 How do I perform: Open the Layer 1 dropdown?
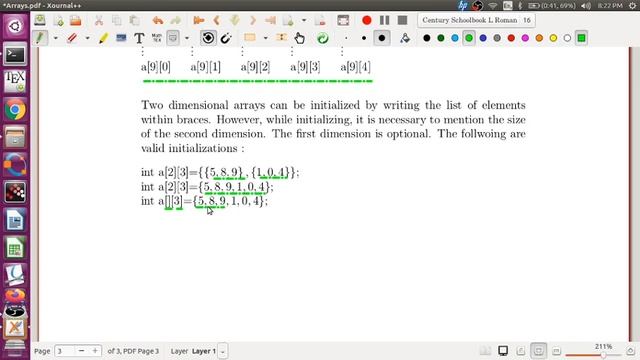pos(223,351)
